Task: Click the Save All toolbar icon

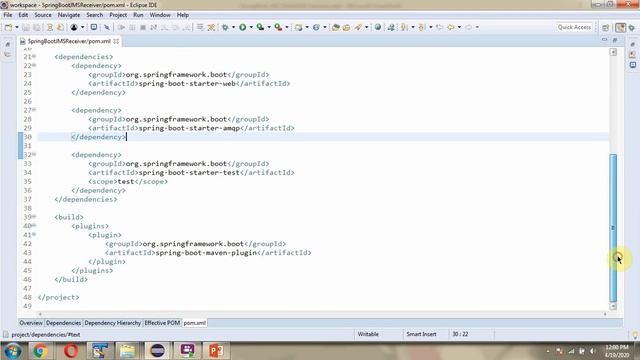Action: [x=37, y=27]
